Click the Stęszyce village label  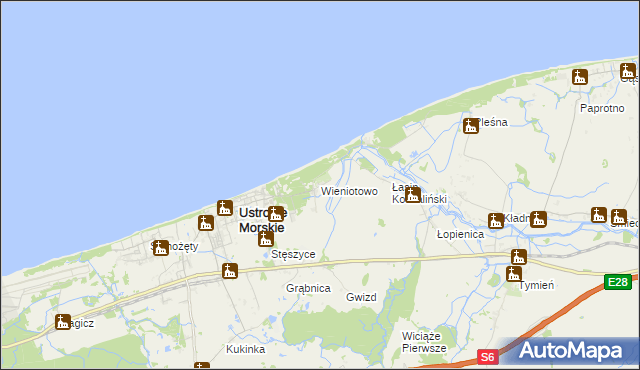[293, 254]
